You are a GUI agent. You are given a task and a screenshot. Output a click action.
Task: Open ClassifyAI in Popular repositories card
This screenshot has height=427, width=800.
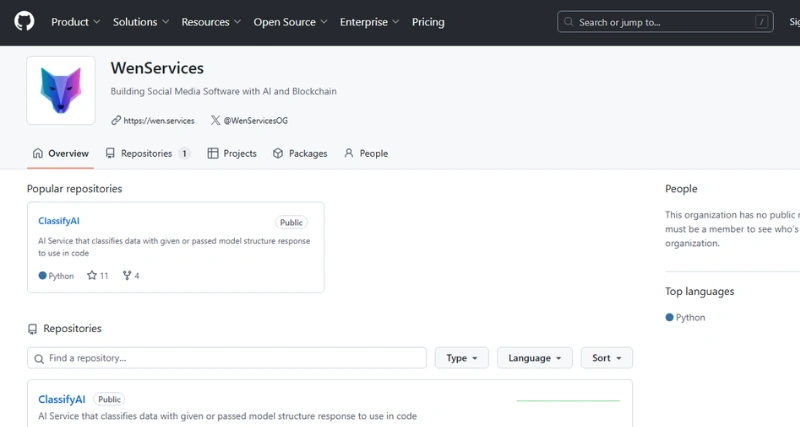(x=59, y=221)
